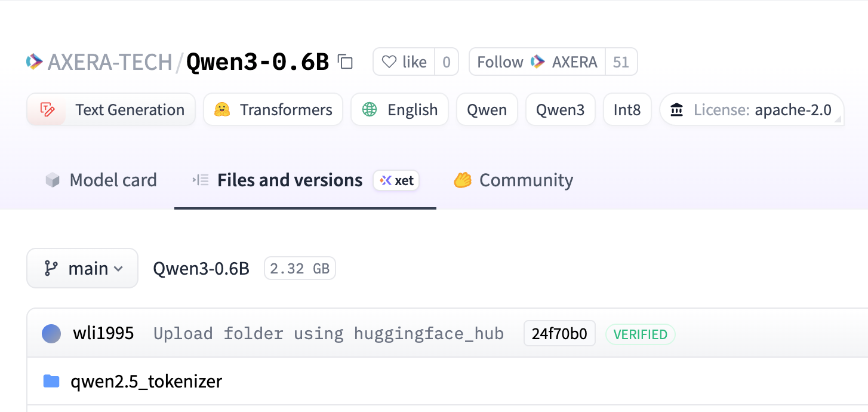Click the AXERA logo in Follow button
Screen dimensions: 868x412
[x=538, y=62]
